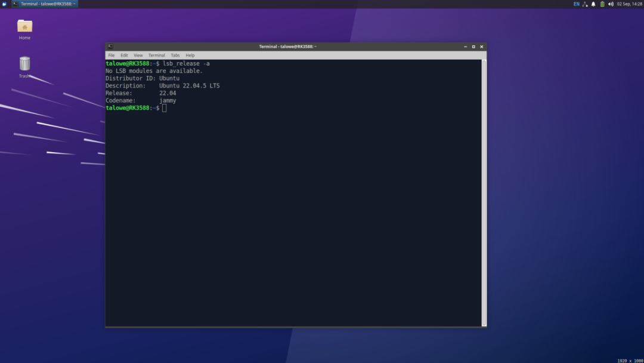Open the network connections indicator

(585, 4)
